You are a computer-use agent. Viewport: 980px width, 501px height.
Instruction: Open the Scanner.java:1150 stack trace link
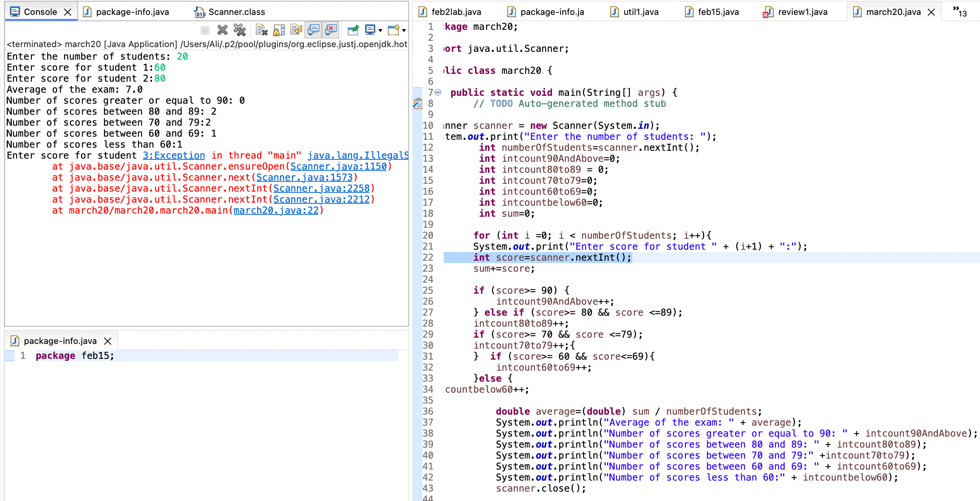(338, 166)
